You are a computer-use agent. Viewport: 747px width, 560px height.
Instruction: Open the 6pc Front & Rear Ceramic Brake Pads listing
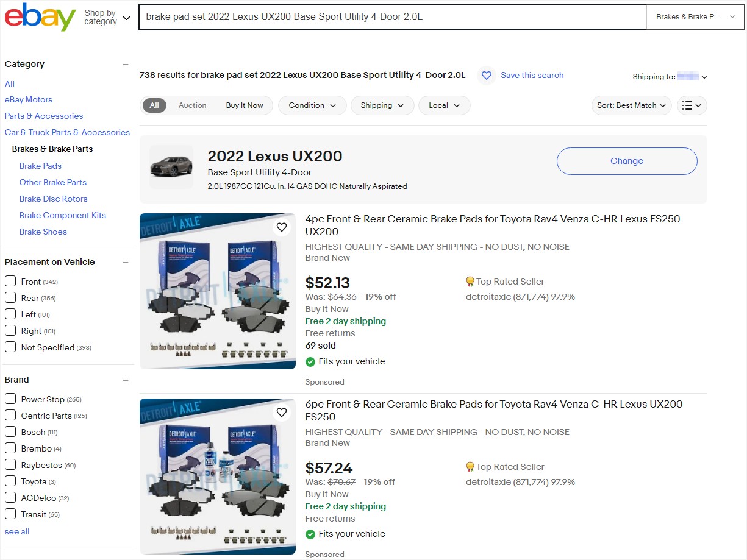pyautogui.click(x=494, y=410)
